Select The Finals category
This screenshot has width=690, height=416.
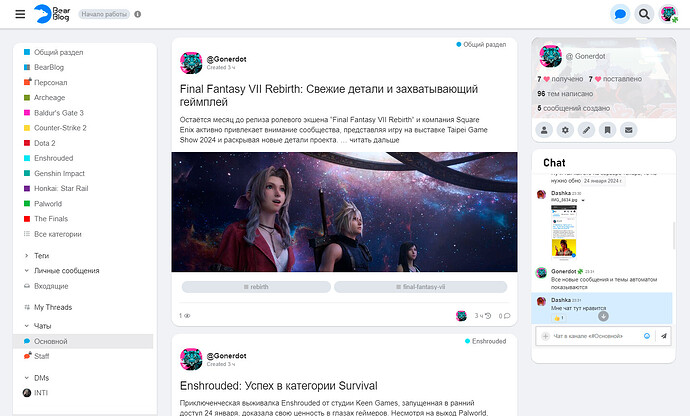(51, 219)
